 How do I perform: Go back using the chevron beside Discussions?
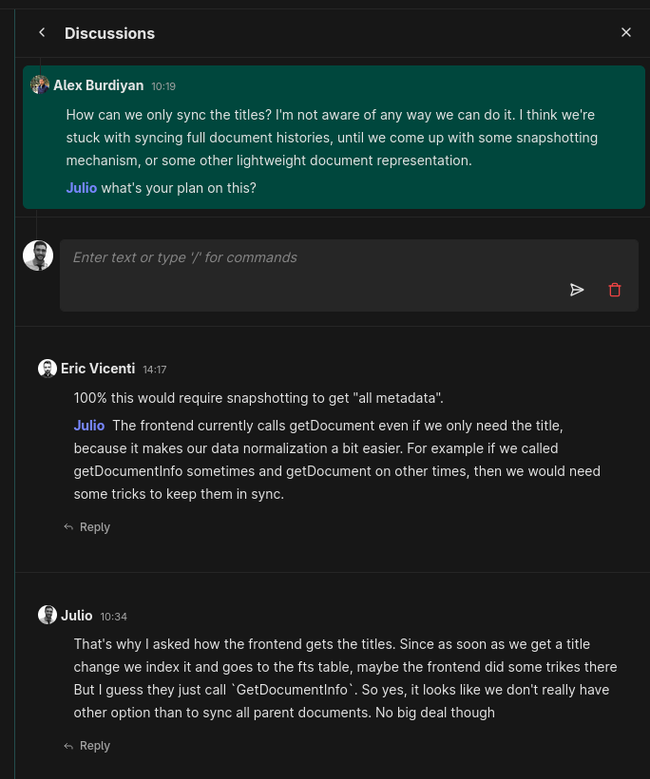(x=42, y=33)
